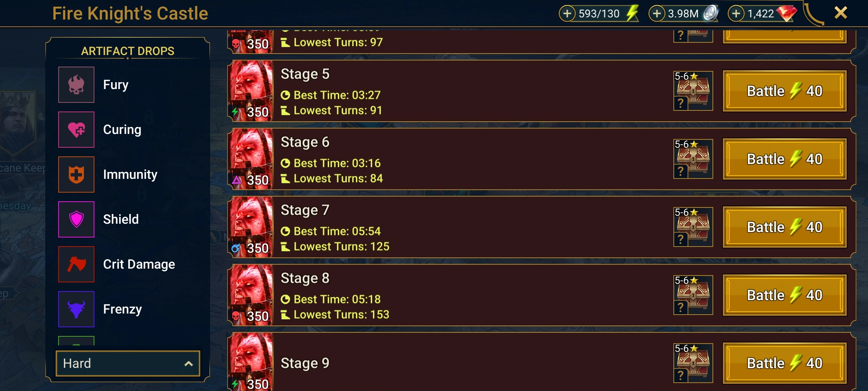This screenshot has width=868, height=391.
Task: Add silver using the plus icon
Action: pyautogui.click(x=657, y=14)
